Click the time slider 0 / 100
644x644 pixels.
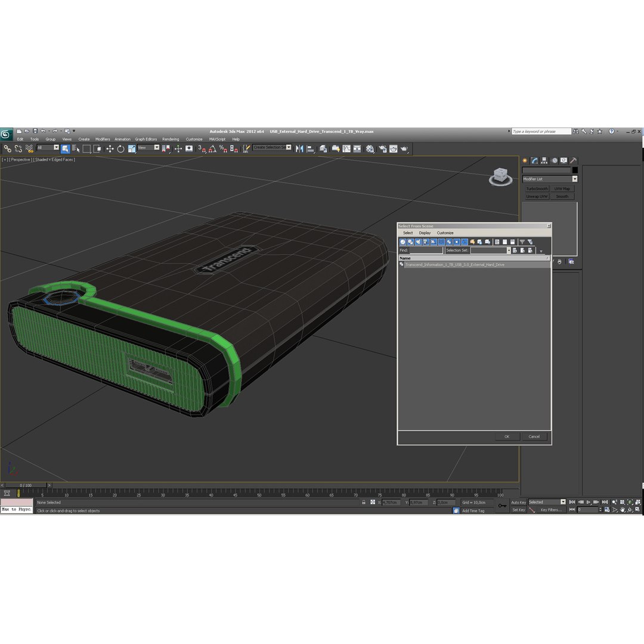pyautogui.click(x=26, y=485)
